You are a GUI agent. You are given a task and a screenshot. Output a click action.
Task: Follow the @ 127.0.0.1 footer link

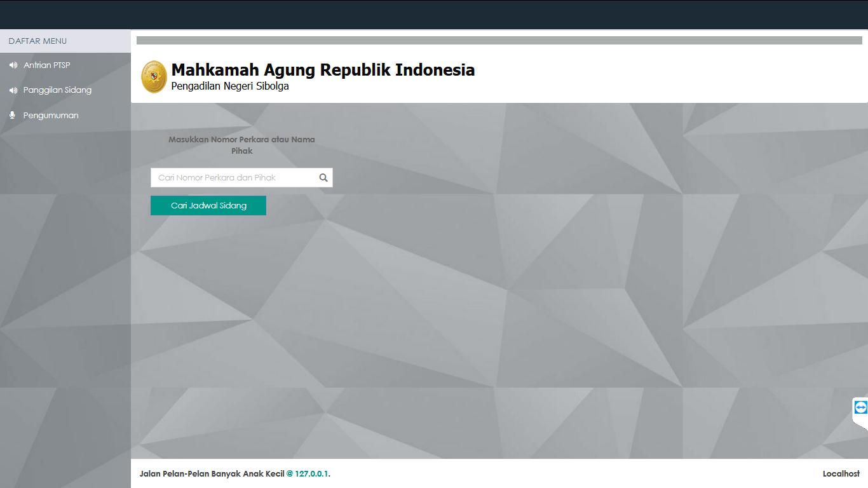click(x=308, y=474)
